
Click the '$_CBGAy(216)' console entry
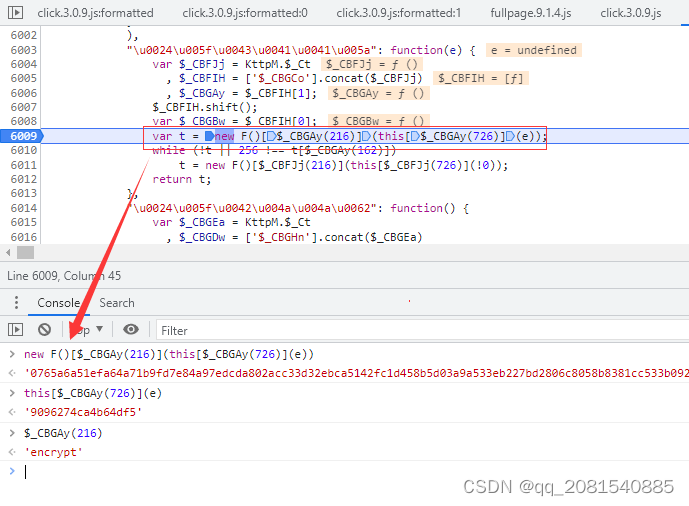pyautogui.click(x=63, y=433)
